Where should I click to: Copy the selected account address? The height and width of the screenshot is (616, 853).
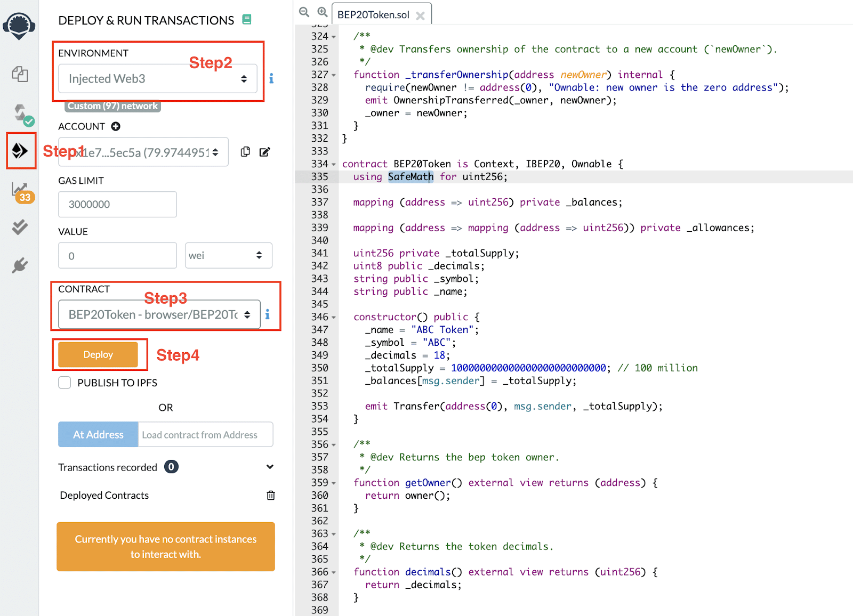245,152
